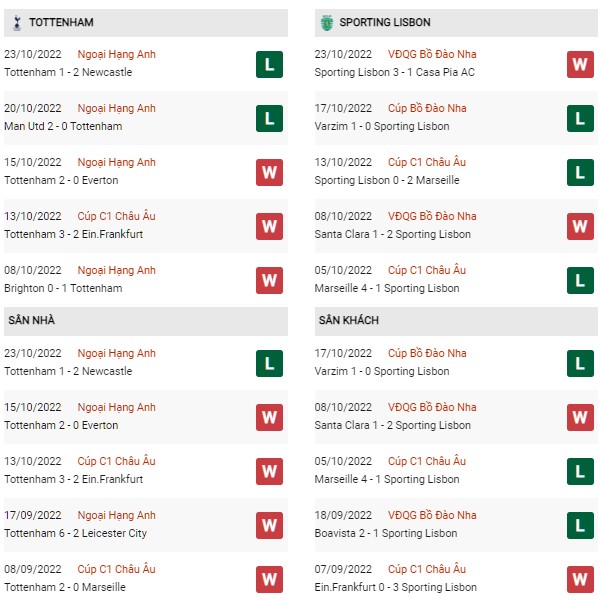Click the Tottenham club crest icon
The width and height of the screenshot is (600, 603).
(x=17, y=23)
